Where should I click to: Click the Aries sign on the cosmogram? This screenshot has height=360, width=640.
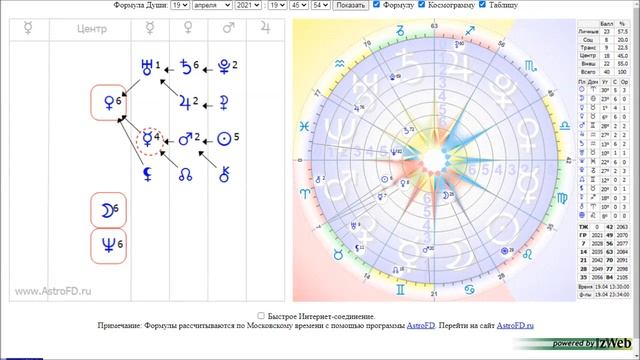[x=305, y=193]
